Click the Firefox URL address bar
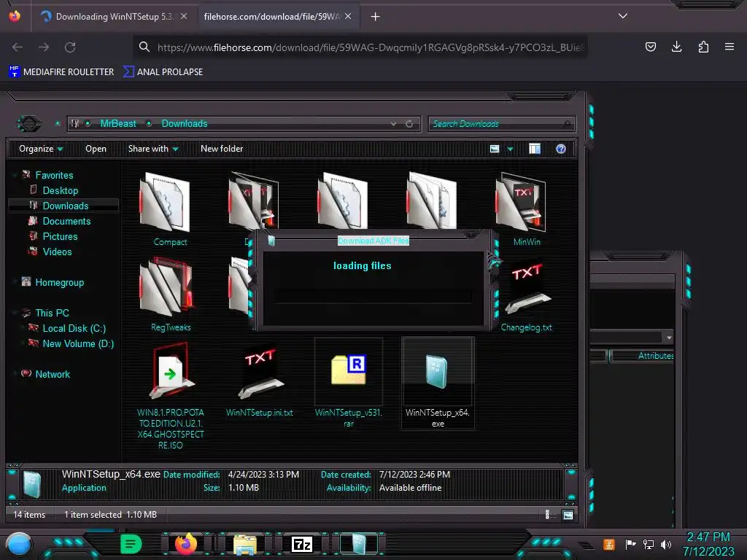Viewport: 747px width, 560px height. [360, 47]
